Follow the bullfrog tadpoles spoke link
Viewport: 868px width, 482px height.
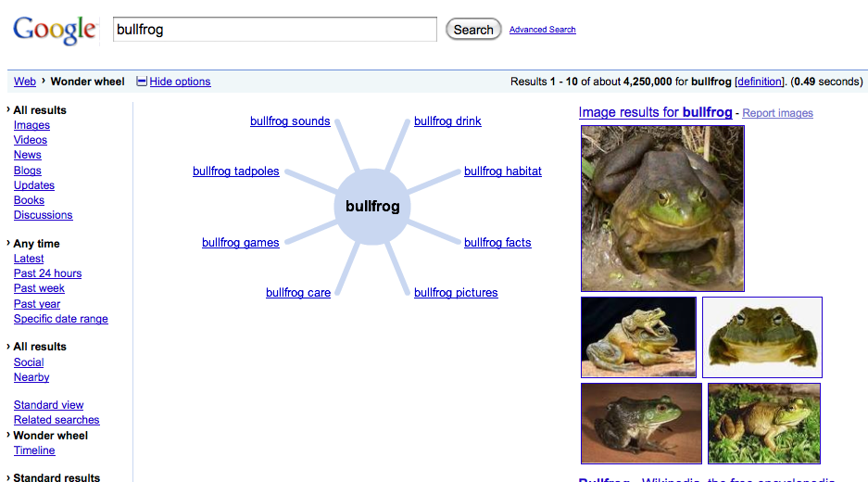coord(236,171)
